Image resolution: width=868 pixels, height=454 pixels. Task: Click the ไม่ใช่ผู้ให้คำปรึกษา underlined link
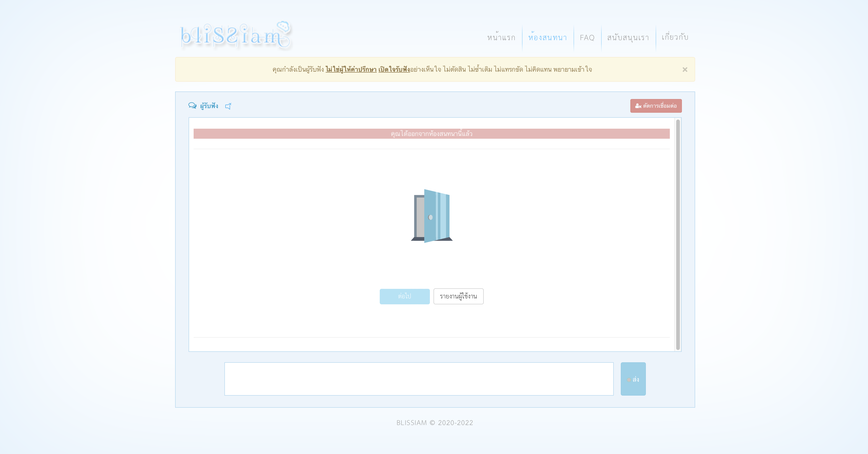pyautogui.click(x=351, y=69)
